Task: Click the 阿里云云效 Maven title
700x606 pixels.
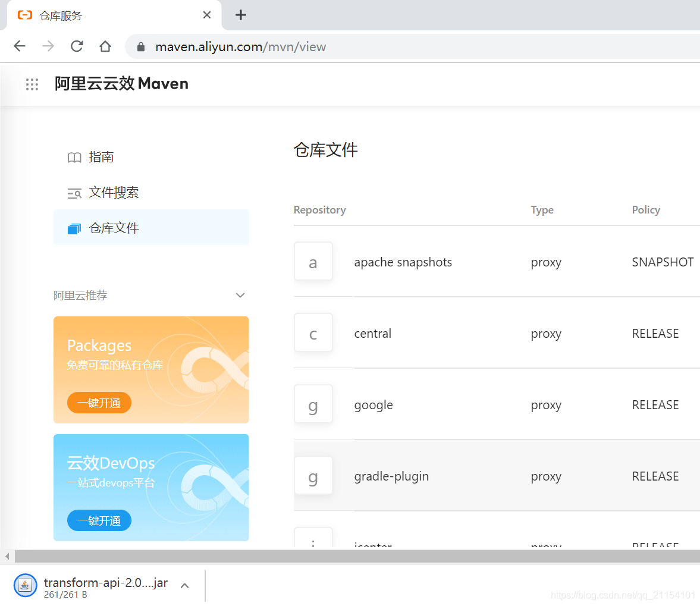Action: 121,83
